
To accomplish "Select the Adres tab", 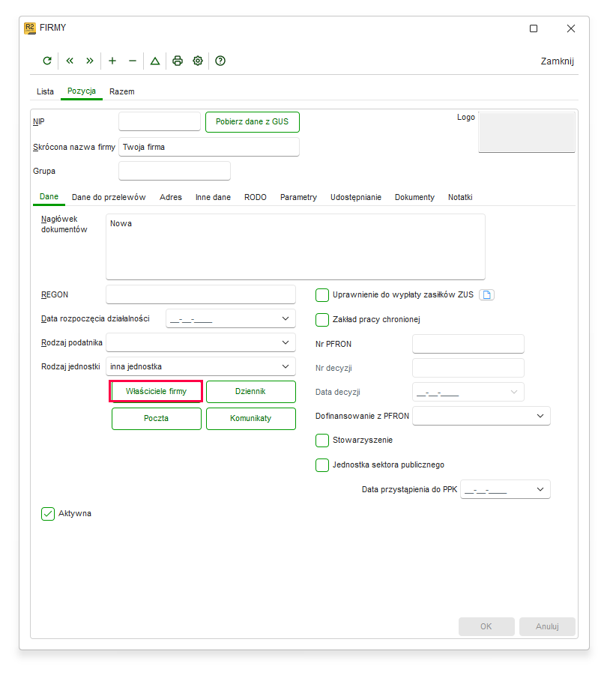I will [171, 197].
